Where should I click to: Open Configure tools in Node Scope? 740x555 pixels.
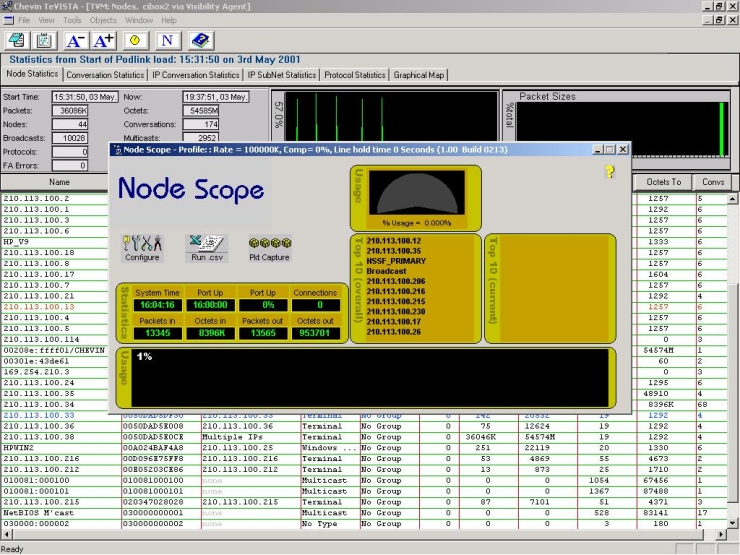point(142,248)
